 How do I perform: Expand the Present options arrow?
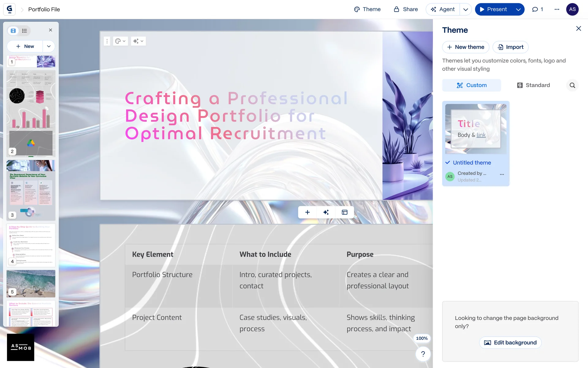(x=518, y=10)
